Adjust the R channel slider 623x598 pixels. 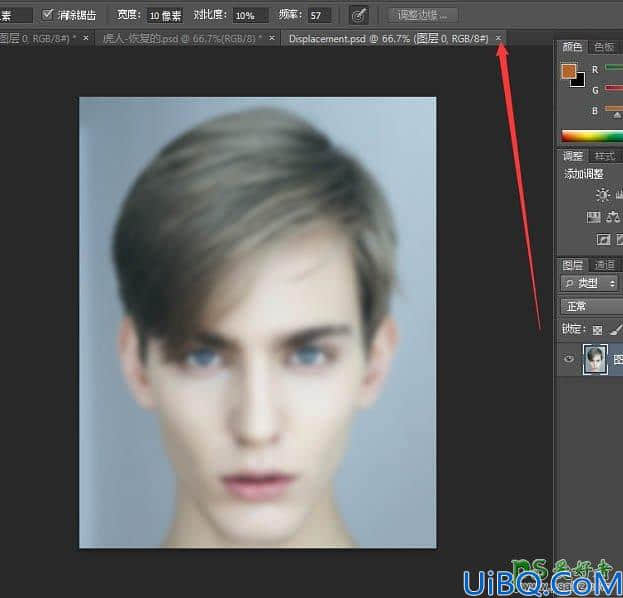point(613,68)
